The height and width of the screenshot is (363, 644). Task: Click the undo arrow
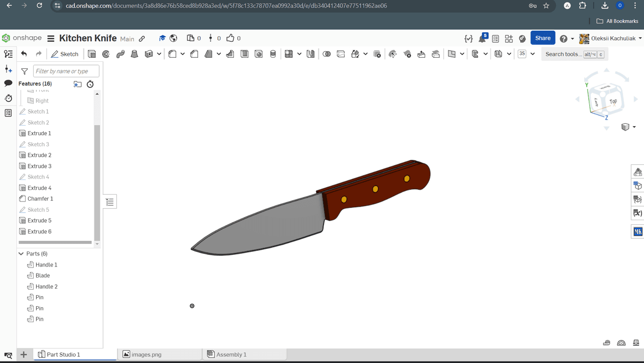pos(24,54)
